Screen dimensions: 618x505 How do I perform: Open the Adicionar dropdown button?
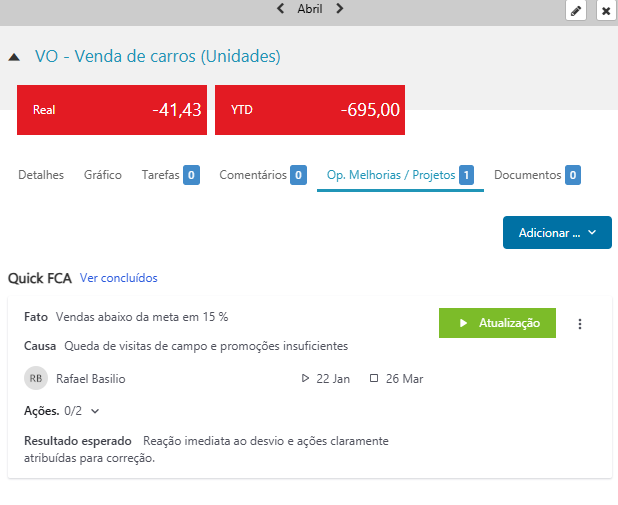click(x=557, y=233)
